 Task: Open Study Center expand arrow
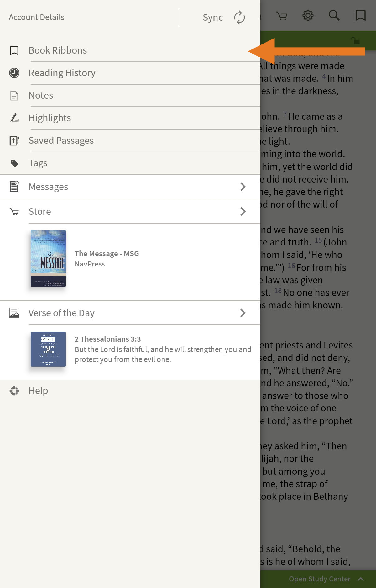click(x=361, y=579)
